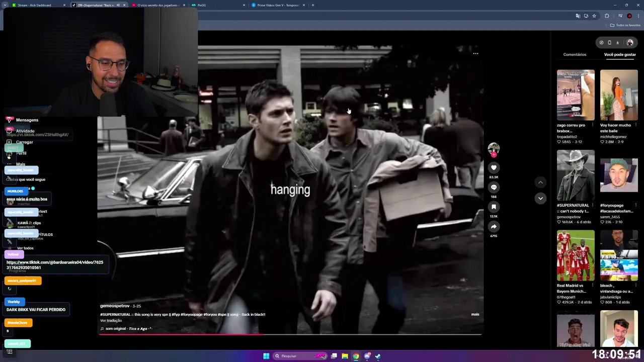Switch to Prime Video Gen V tab

[278, 5]
